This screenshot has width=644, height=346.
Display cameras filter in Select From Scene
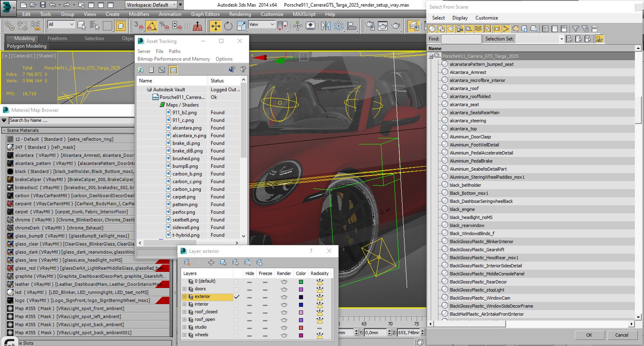460,29
